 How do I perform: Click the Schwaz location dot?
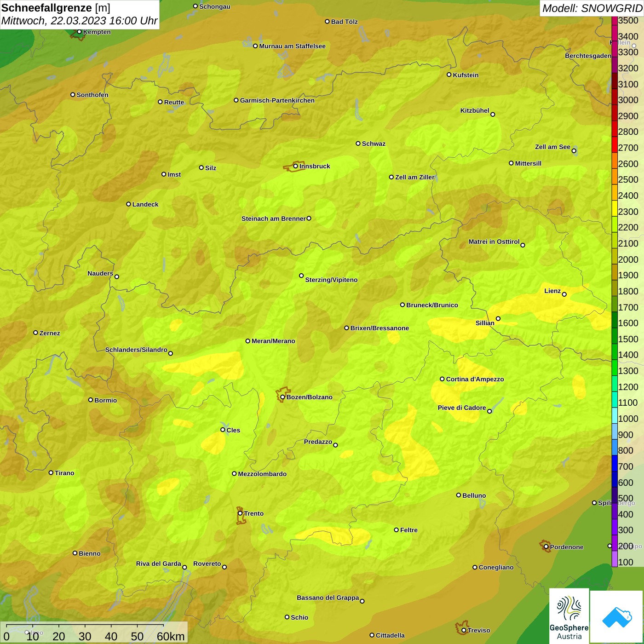click(x=358, y=144)
